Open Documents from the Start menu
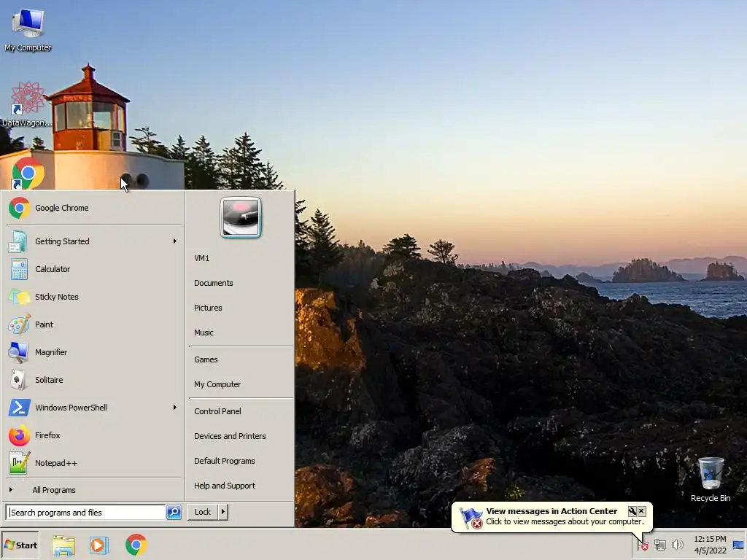Viewport: 747px width, 560px height. (241, 283)
